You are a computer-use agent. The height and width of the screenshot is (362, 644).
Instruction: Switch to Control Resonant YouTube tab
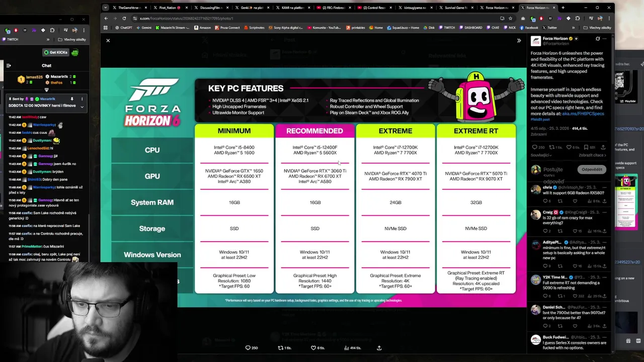(x=374, y=8)
